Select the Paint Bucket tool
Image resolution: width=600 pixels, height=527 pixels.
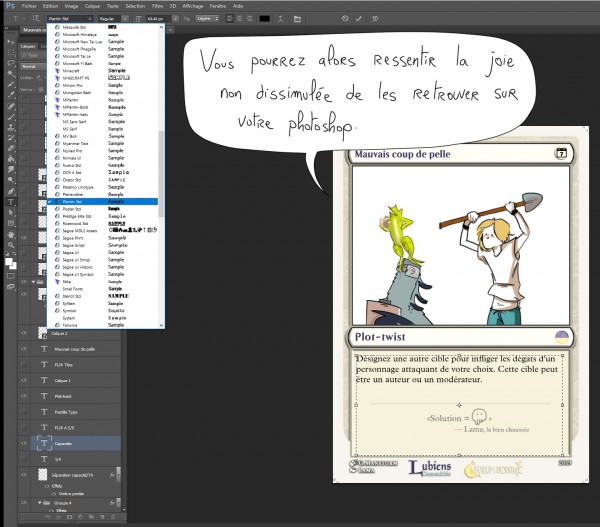(11, 159)
